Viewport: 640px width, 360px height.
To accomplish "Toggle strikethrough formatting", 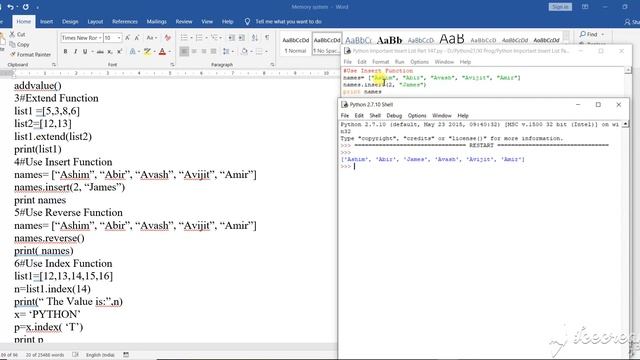I will [x=100, y=51].
